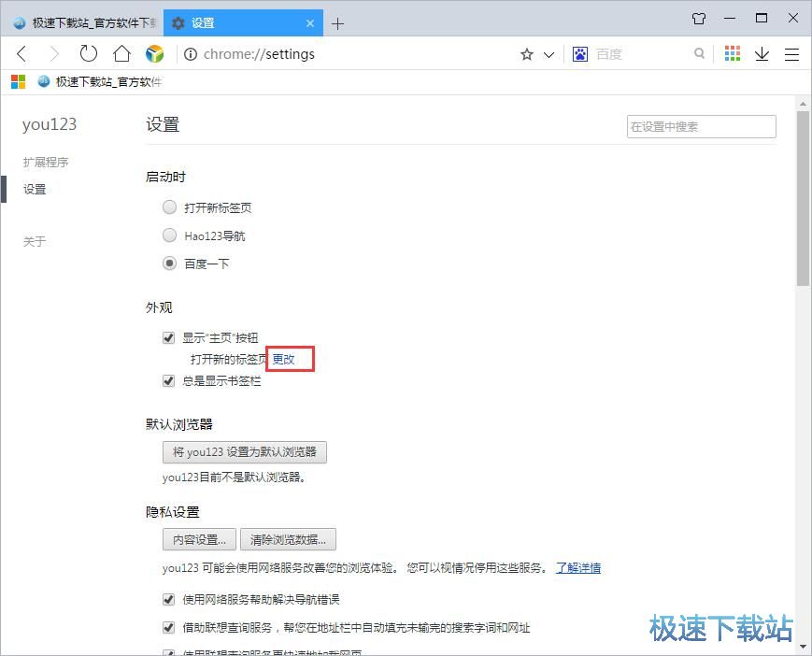Viewport: 812px width, 656px height.
Task: Click the 清除浏览数据... button
Action: click(x=288, y=539)
